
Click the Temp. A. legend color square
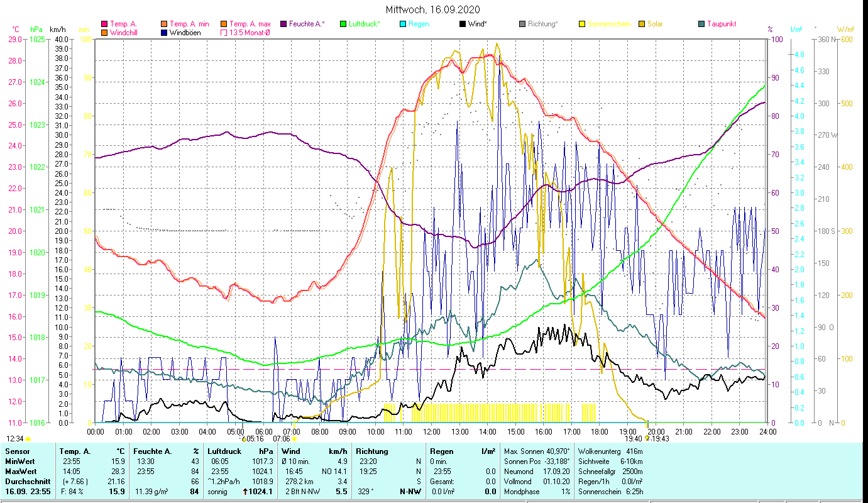(104, 24)
